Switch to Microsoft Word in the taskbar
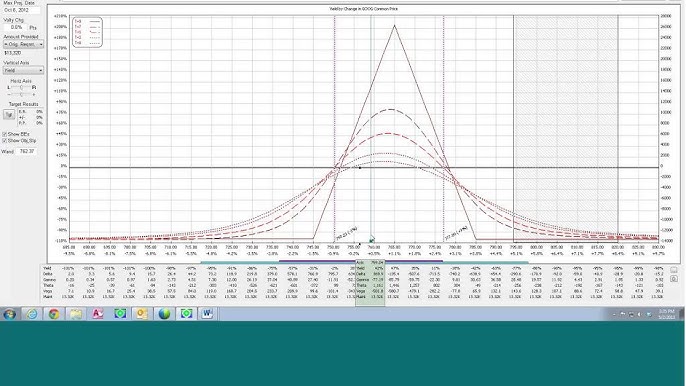The image size is (686, 386). [207, 314]
